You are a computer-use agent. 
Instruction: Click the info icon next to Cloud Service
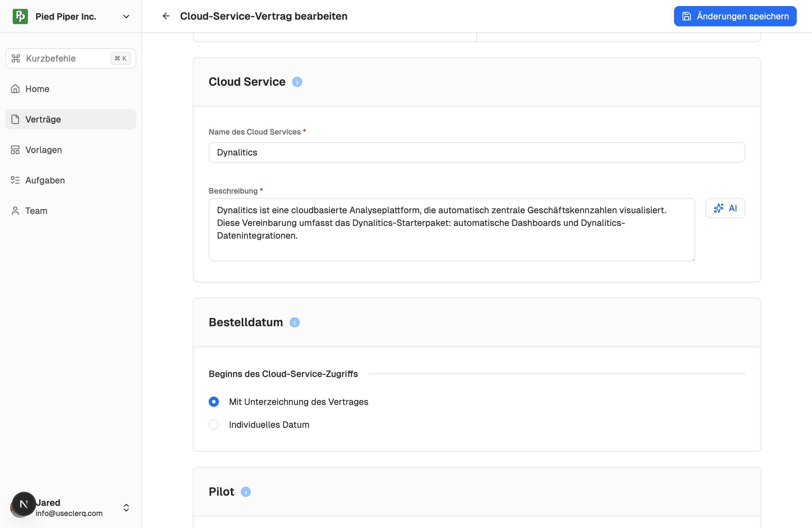(x=297, y=82)
